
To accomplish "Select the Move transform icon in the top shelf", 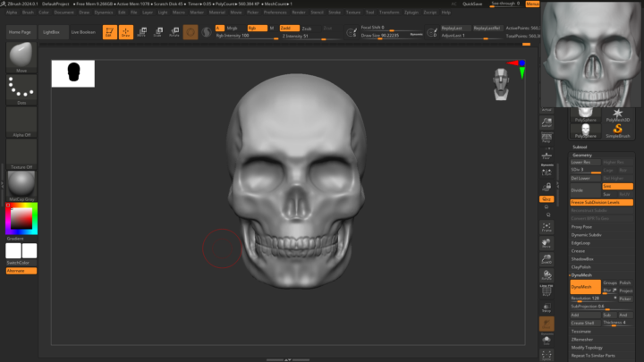I will coord(142,32).
